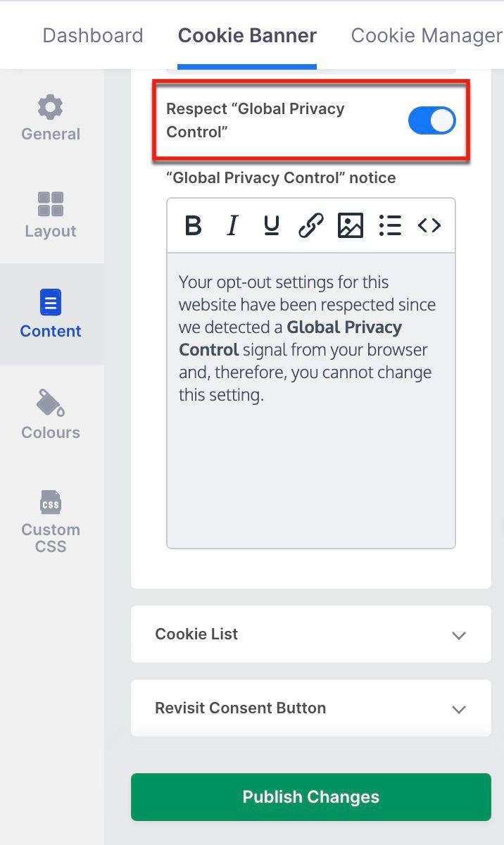Insert a link in notice editor

click(310, 225)
